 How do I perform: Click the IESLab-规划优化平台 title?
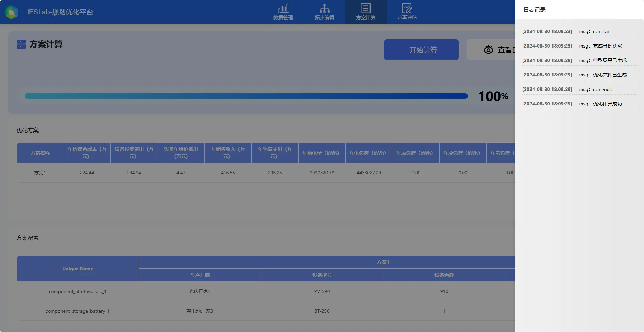(60, 12)
